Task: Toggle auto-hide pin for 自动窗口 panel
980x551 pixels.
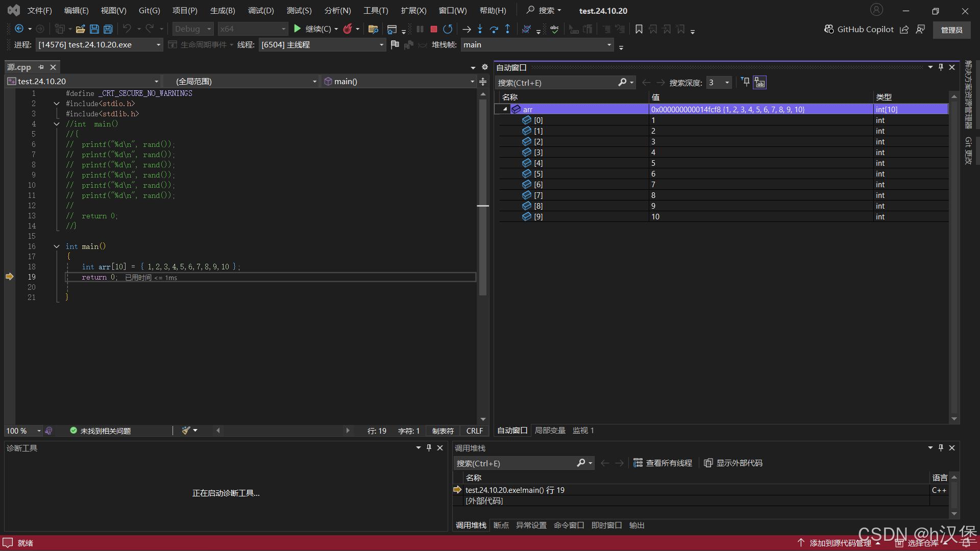Action: pos(941,67)
